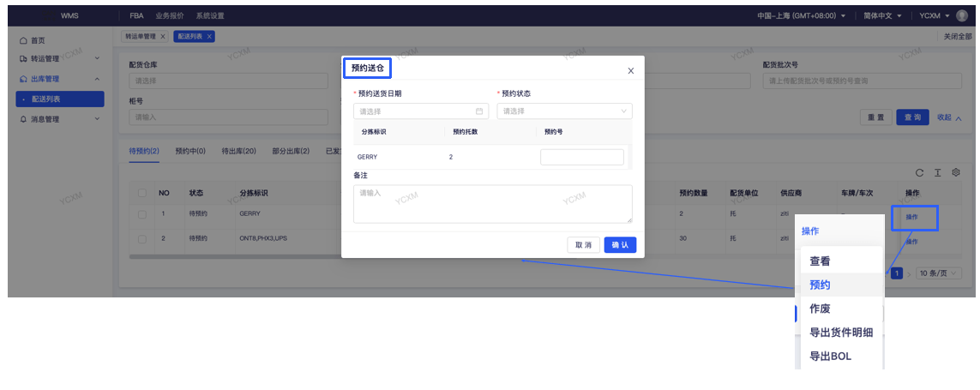This screenshot has width=980, height=390.
Task: Click the 取消 button in dialog
Action: [583, 245]
